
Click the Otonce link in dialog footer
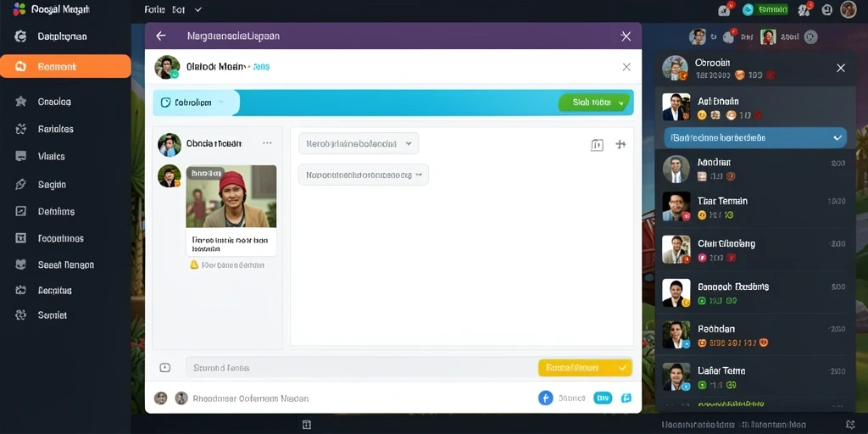pos(571,398)
